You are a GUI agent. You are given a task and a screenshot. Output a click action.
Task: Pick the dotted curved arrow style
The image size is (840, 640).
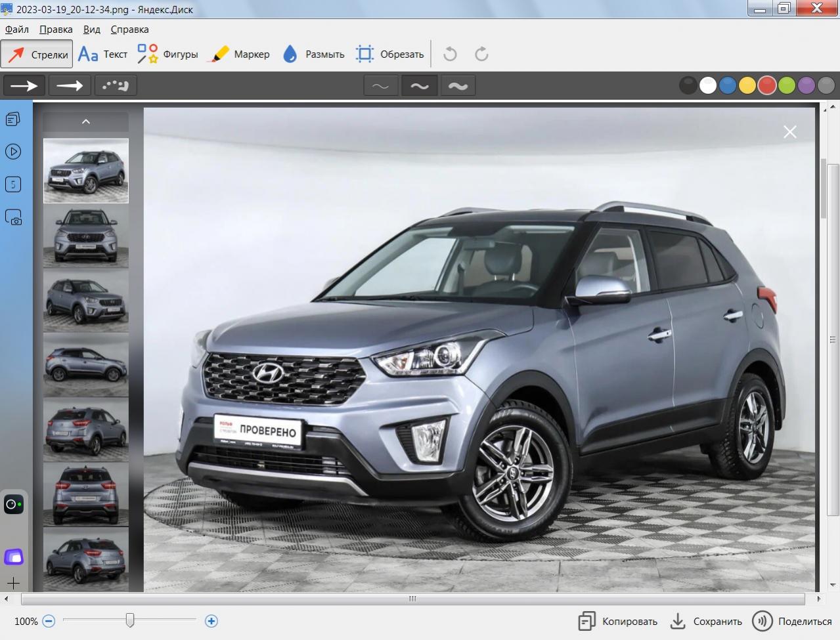(x=116, y=85)
